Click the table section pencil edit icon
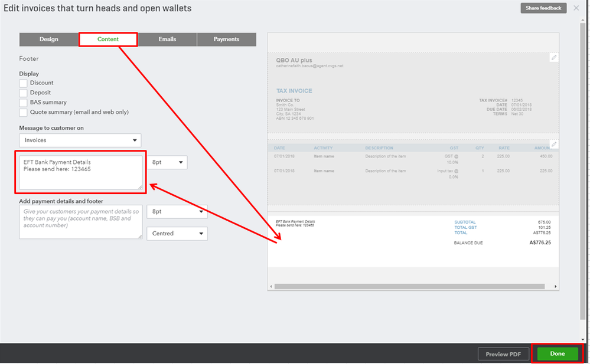590x364 pixels. coord(554,144)
